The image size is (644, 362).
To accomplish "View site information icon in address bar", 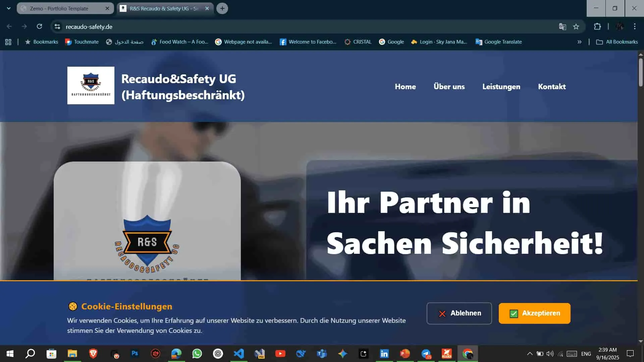I will (57, 26).
